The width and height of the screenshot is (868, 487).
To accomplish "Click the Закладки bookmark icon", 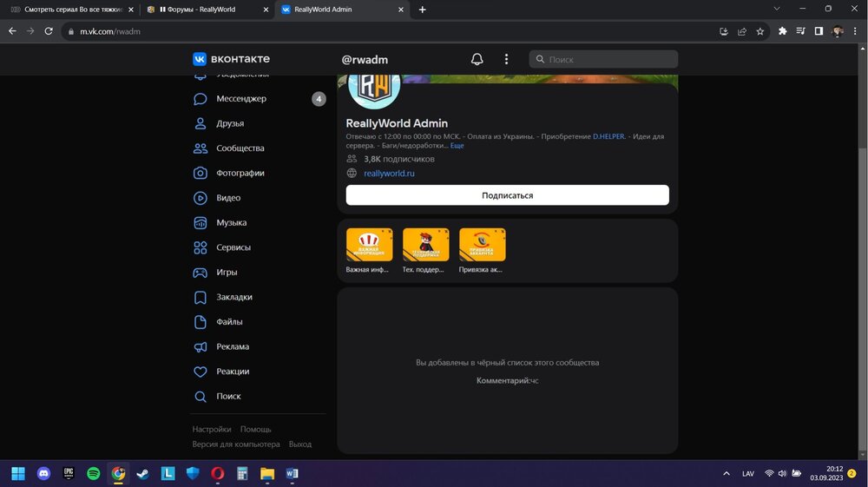I will pyautogui.click(x=201, y=297).
